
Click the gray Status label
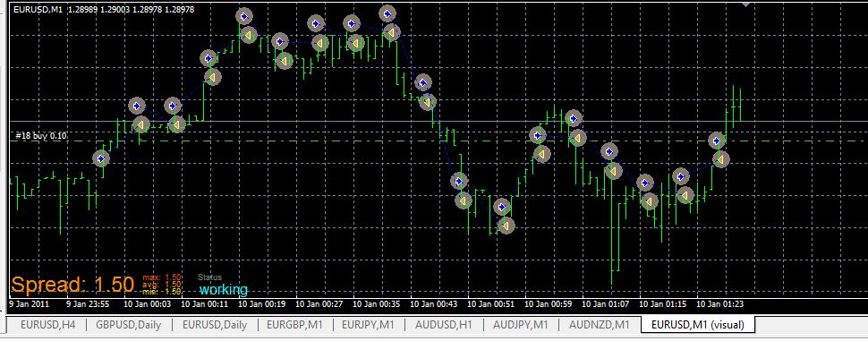click(209, 277)
